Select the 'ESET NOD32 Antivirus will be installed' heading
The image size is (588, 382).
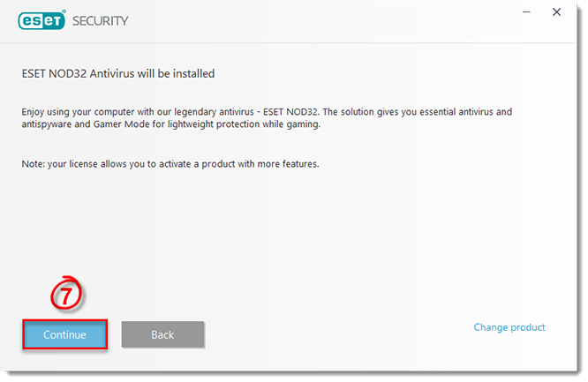pyautogui.click(x=118, y=73)
